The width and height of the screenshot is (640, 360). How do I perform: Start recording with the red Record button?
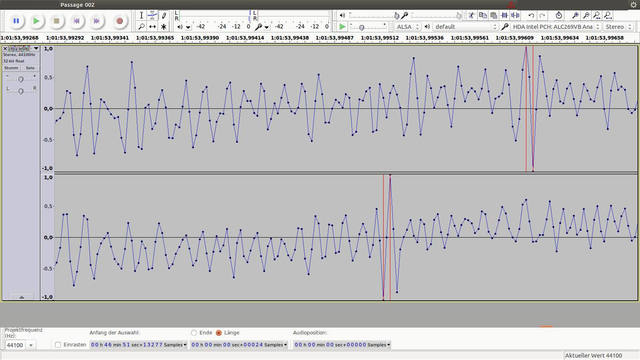tap(120, 21)
